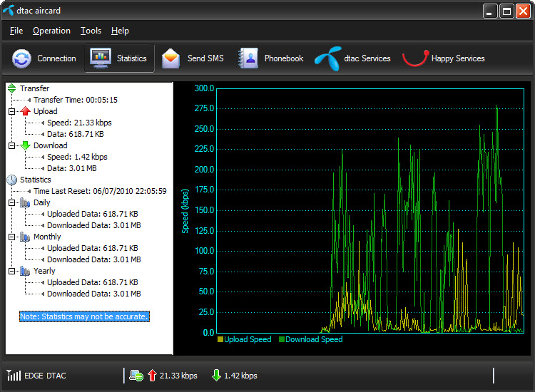
Task: Open the Tools menu
Action: tap(91, 31)
